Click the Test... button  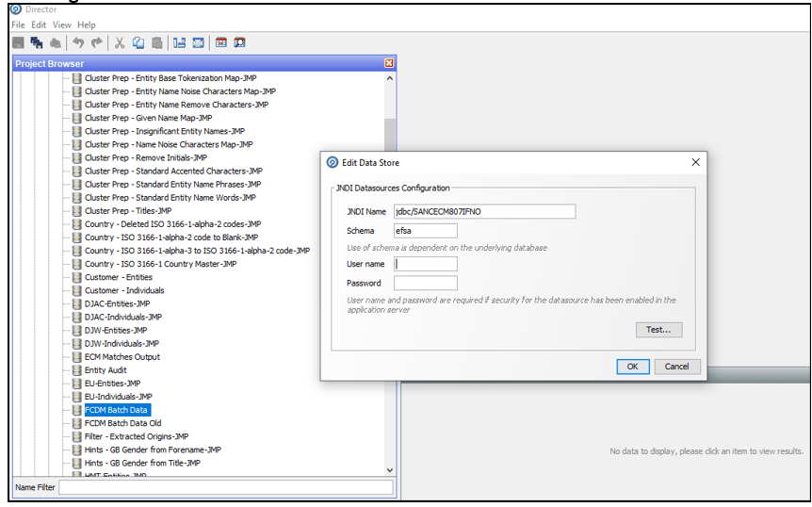[658, 330]
